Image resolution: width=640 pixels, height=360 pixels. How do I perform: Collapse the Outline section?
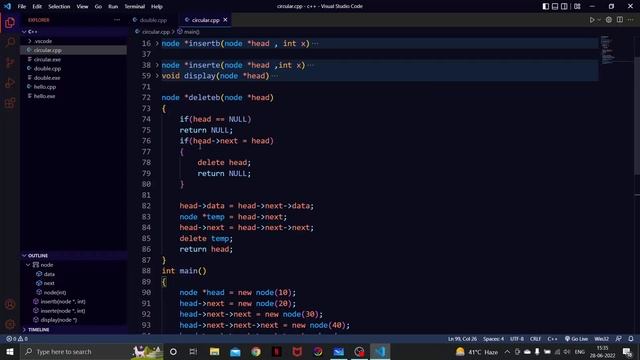pyautogui.click(x=73, y=256)
